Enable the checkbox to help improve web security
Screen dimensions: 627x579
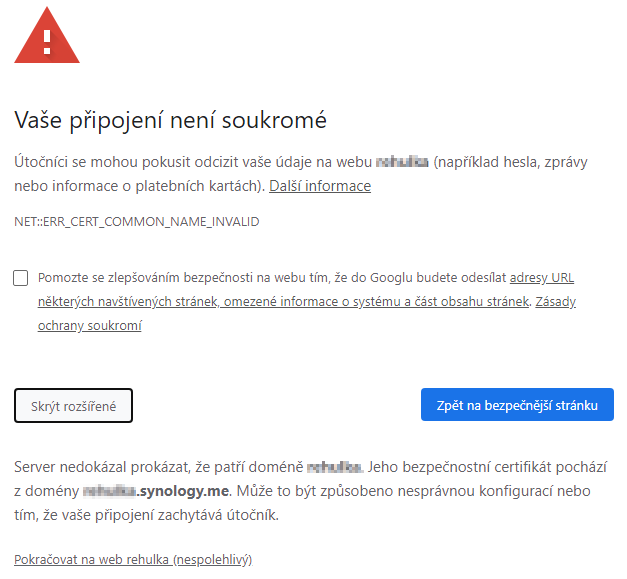pyautogui.click(x=21, y=278)
